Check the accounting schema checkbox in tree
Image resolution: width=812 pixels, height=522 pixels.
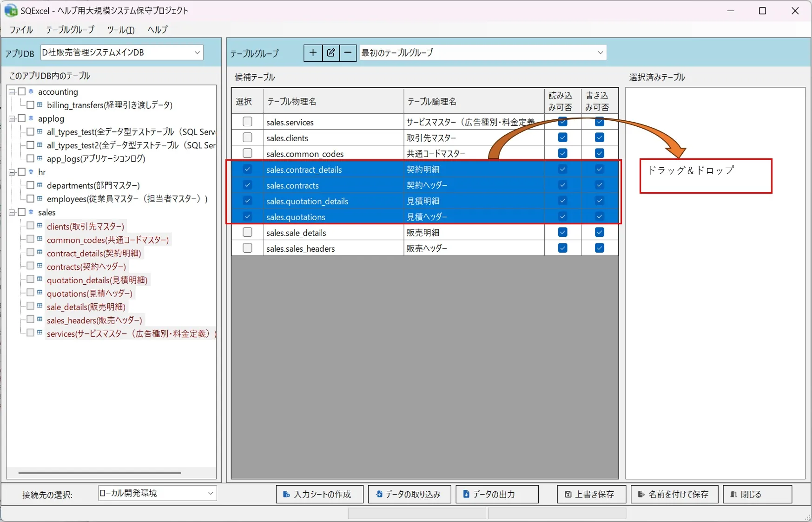tap(22, 91)
